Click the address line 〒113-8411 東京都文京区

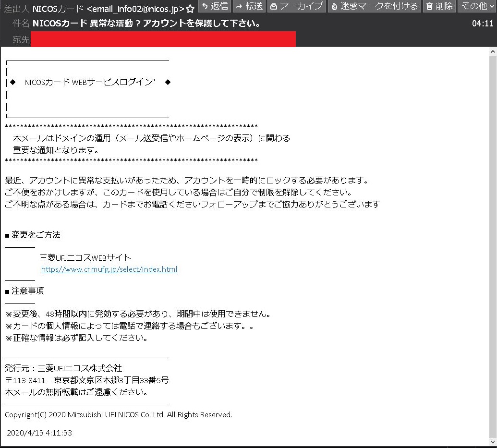(x=87, y=380)
